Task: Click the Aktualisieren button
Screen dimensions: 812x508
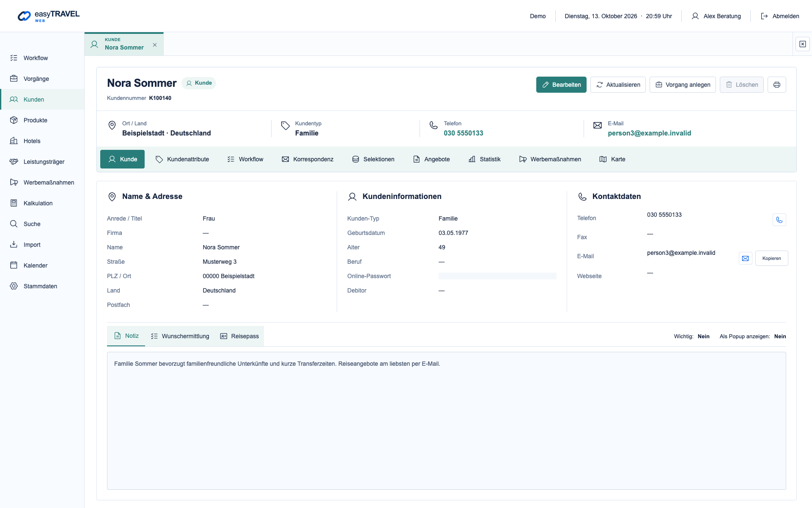Action: point(618,85)
